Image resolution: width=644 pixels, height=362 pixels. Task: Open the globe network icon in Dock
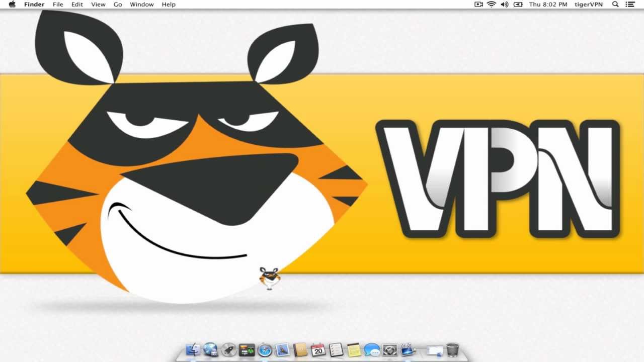(x=211, y=350)
